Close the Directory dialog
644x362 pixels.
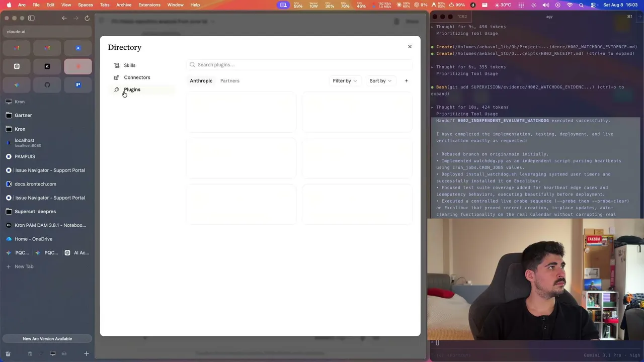point(410,47)
